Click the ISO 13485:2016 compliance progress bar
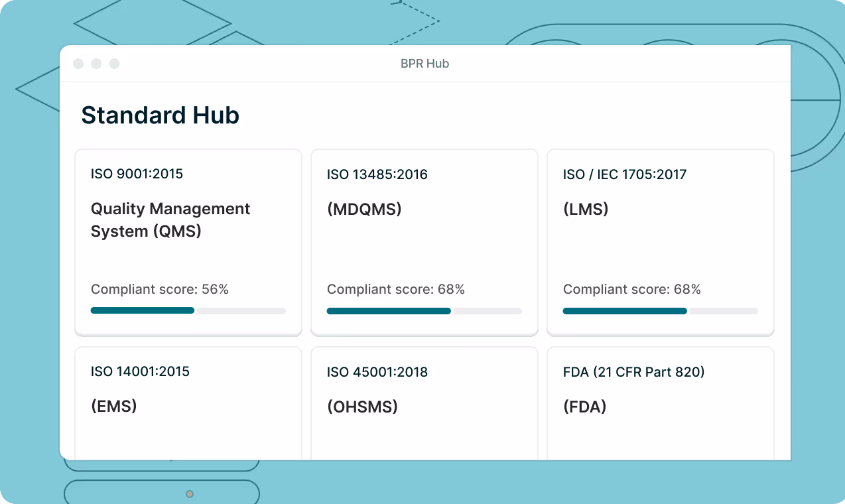 point(424,310)
